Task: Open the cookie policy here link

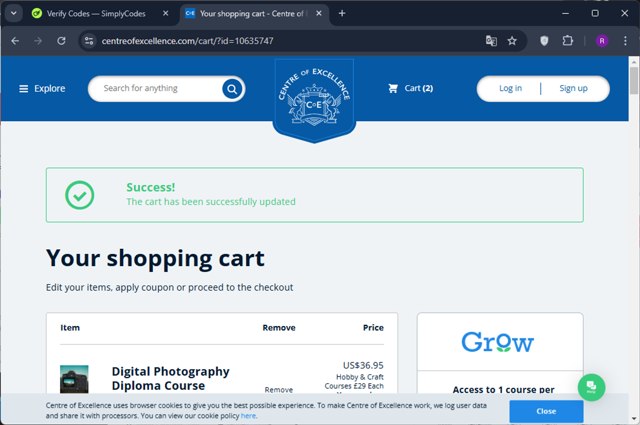Action: [x=248, y=416]
